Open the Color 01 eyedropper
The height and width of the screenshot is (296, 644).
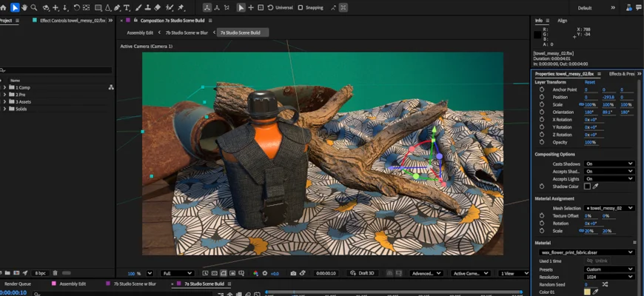[x=595, y=292]
